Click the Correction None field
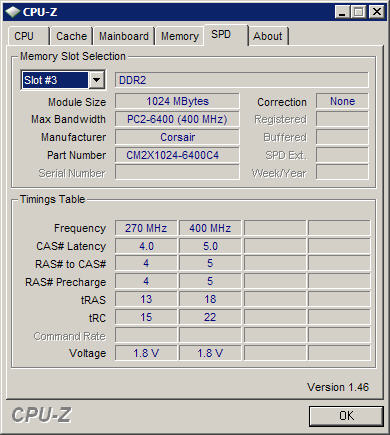390x435 pixels. (342, 101)
